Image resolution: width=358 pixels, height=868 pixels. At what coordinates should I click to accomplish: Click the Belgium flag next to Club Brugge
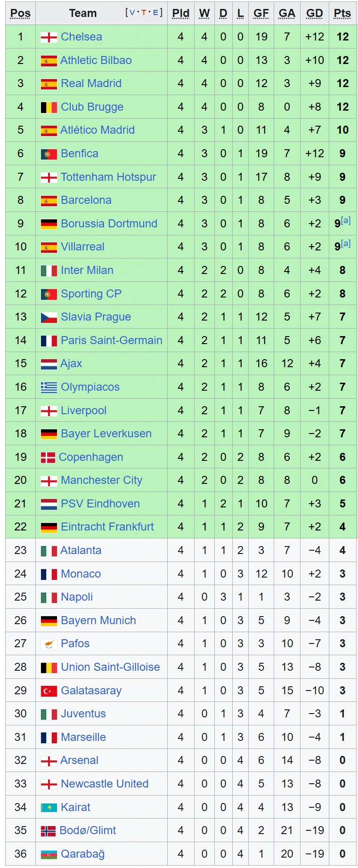point(49,107)
